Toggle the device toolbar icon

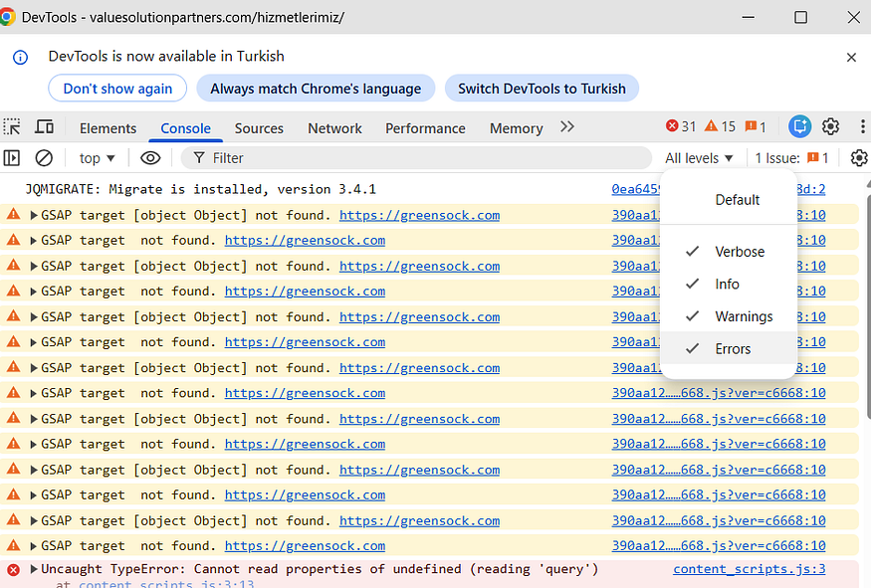tap(44, 127)
